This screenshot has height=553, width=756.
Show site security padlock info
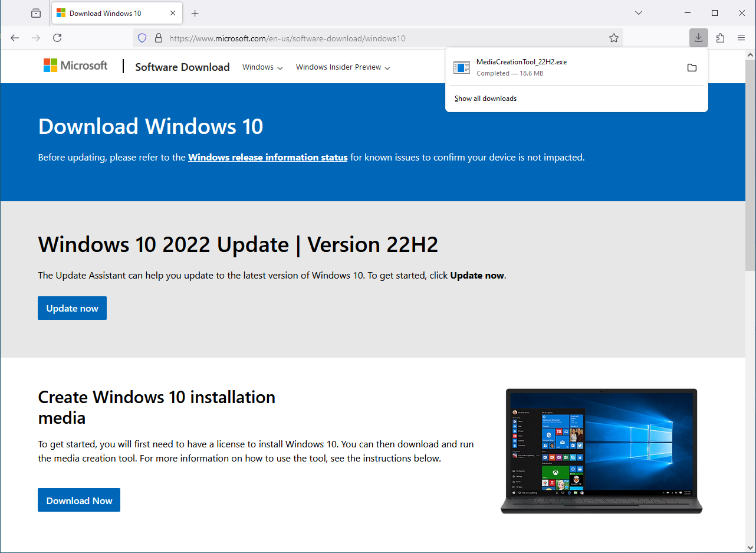[x=158, y=38]
